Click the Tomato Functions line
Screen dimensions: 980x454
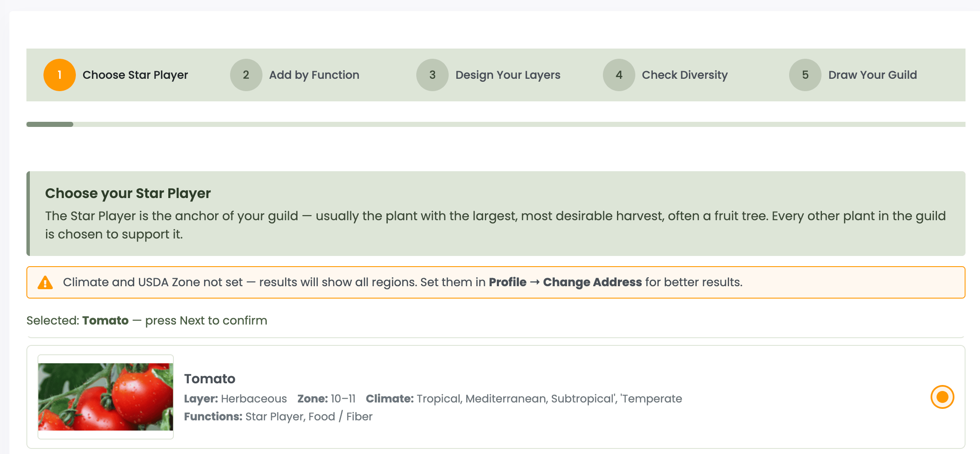pyautogui.click(x=278, y=417)
